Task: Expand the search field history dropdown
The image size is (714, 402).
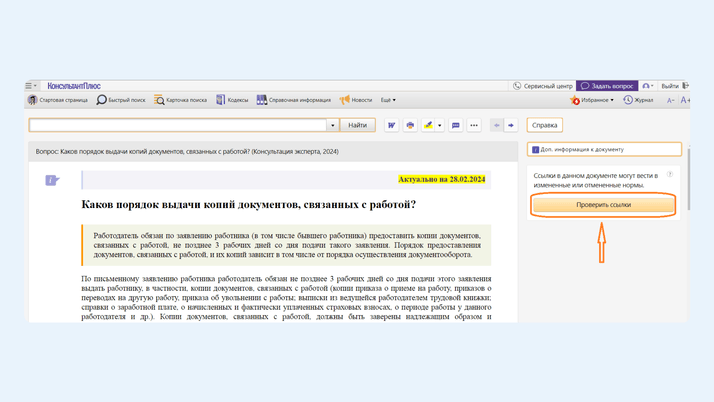Action: 332,126
